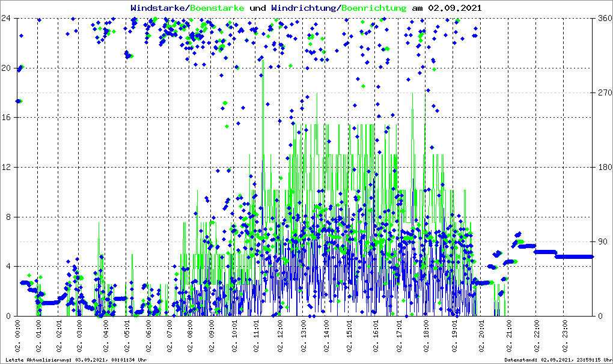Image resolution: width=613 pixels, height=364 pixels.
Task: Click the 360 label on right axis
Action: (604, 18)
